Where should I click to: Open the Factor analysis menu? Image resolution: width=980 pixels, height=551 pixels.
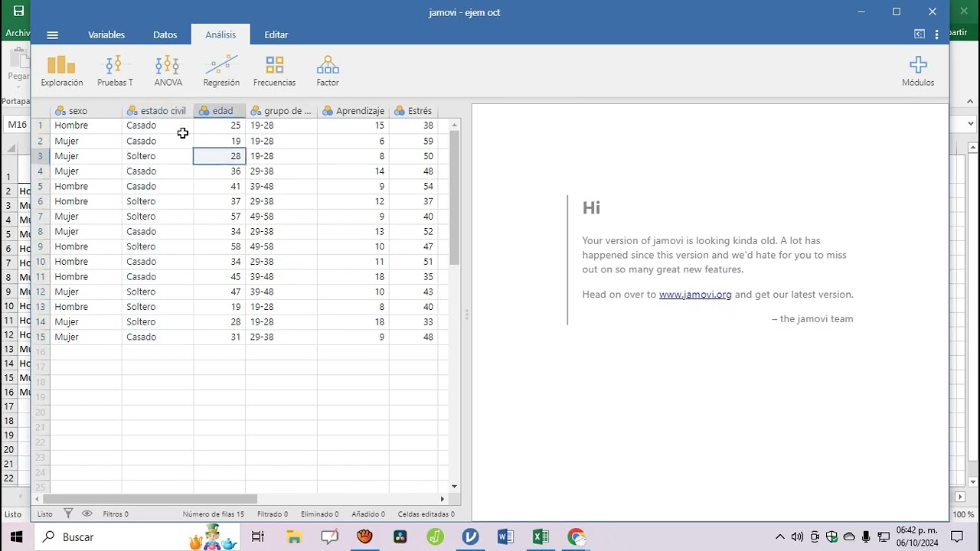pyautogui.click(x=328, y=71)
